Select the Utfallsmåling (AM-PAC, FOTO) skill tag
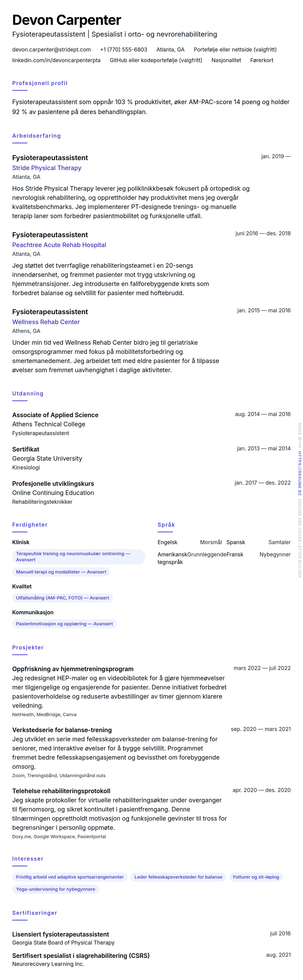This screenshot has height=980, width=303. click(62, 598)
